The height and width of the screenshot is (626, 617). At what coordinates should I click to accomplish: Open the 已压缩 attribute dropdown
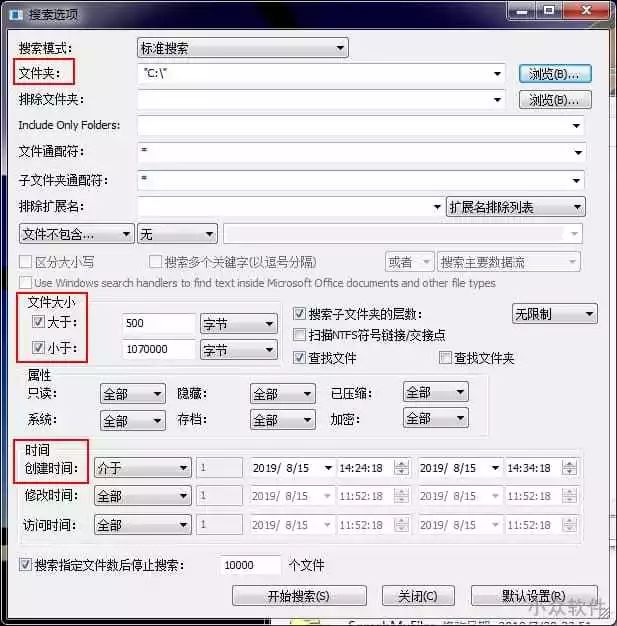pos(436,392)
